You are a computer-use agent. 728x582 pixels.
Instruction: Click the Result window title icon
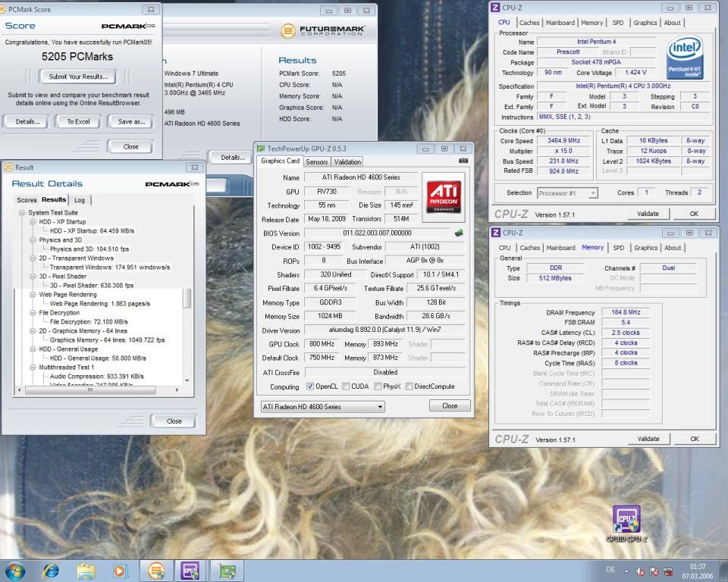(8, 167)
